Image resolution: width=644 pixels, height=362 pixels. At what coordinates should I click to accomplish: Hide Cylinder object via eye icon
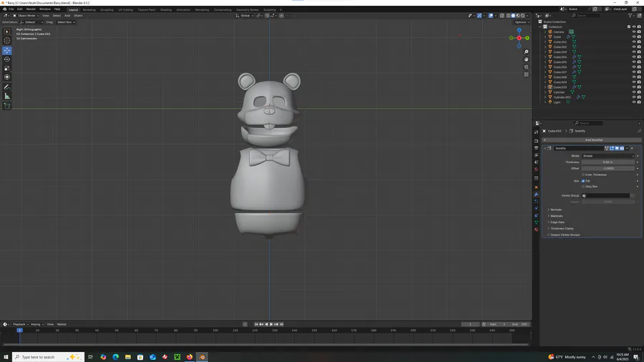(634, 92)
